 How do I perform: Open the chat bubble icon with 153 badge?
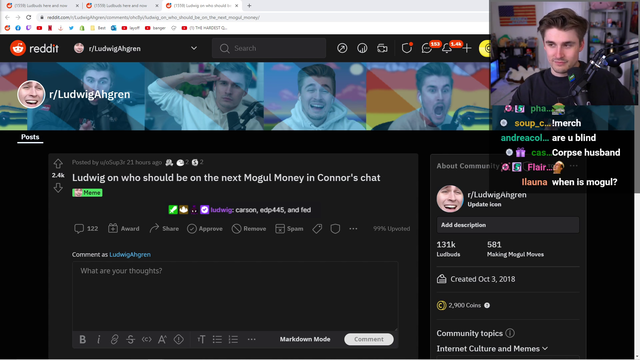[427, 49]
